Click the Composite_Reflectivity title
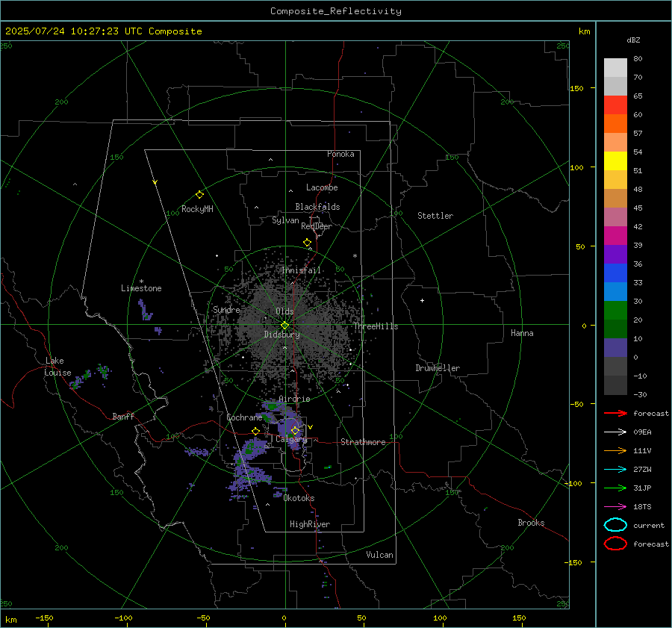The image size is (672, 628). [x=336, y=11]
